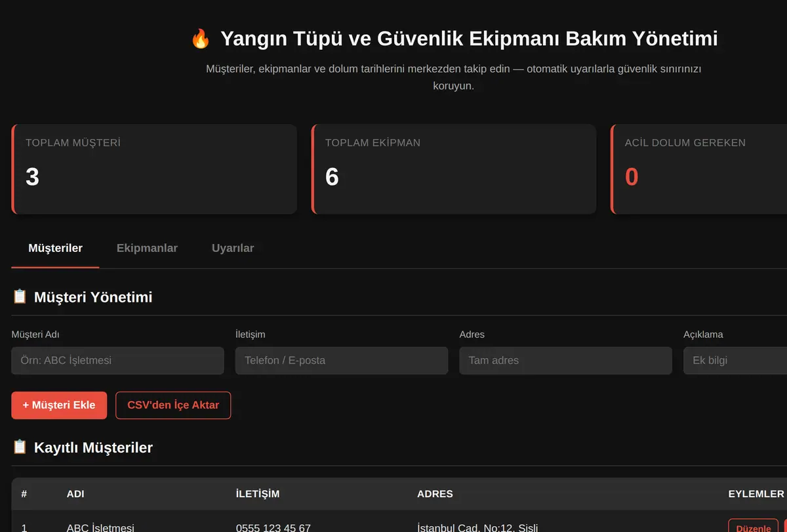Switch to the Ekipmanlar tab

click(x=147, y=248)
